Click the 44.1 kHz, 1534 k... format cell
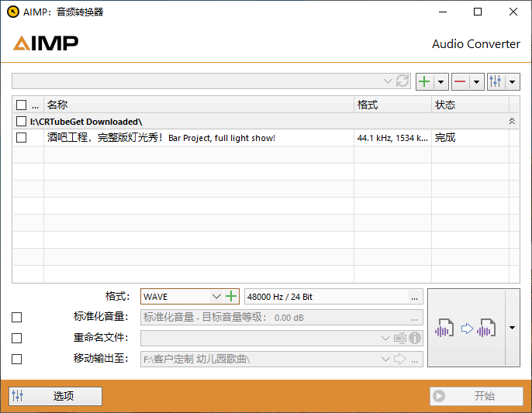The image size is (532, 413). tap(392, 138)
